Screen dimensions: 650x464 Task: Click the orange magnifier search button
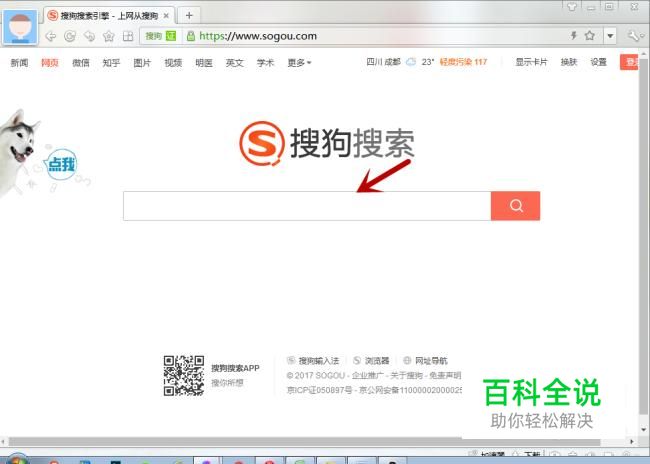[516, 206]
